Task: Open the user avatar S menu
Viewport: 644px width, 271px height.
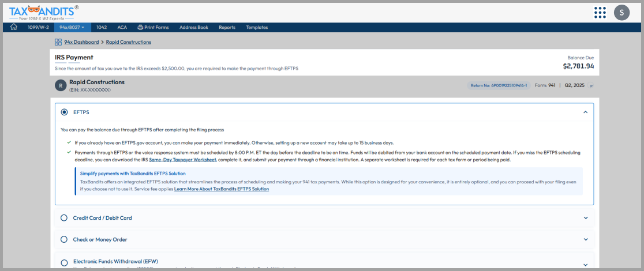Action: (621, 13)
